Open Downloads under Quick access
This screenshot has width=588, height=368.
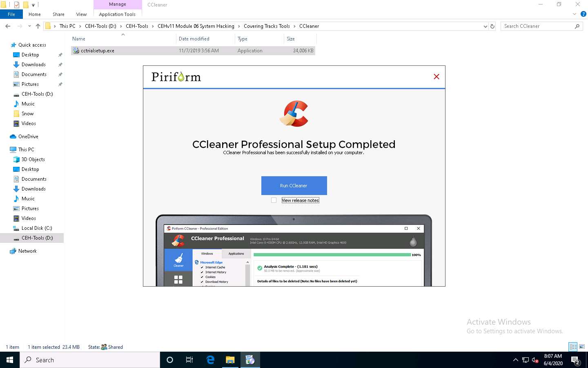tap(33, 65)
